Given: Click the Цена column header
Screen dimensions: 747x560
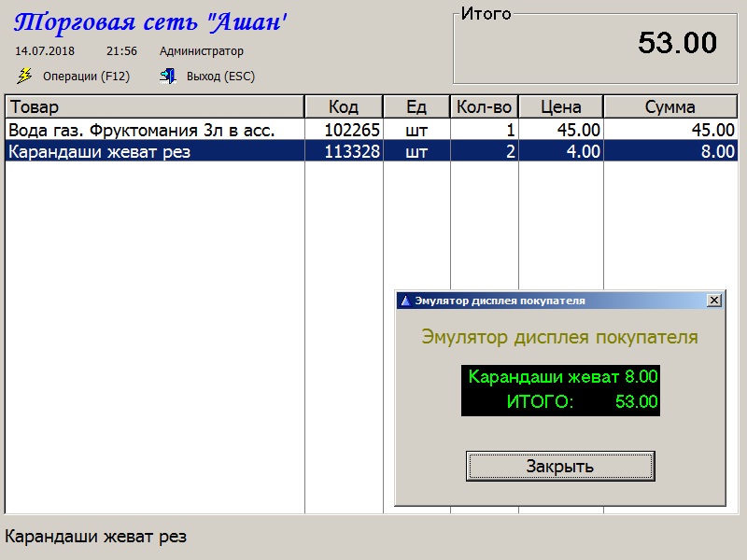Looking at the screenshot, I should click(x=560, y=107).
